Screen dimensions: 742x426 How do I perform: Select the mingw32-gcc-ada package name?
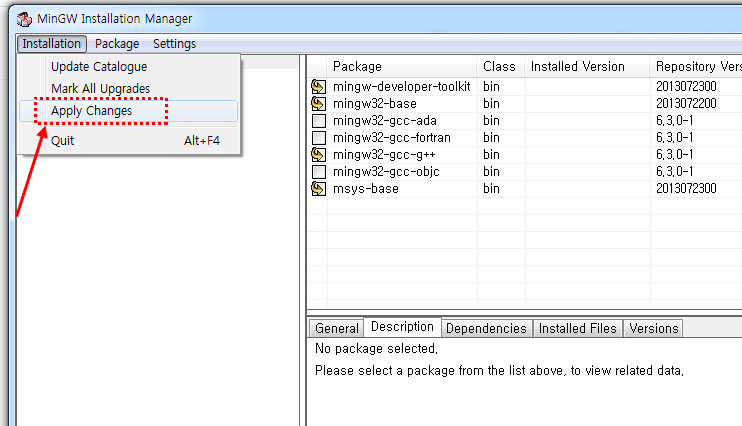click(x=385, y=121)
